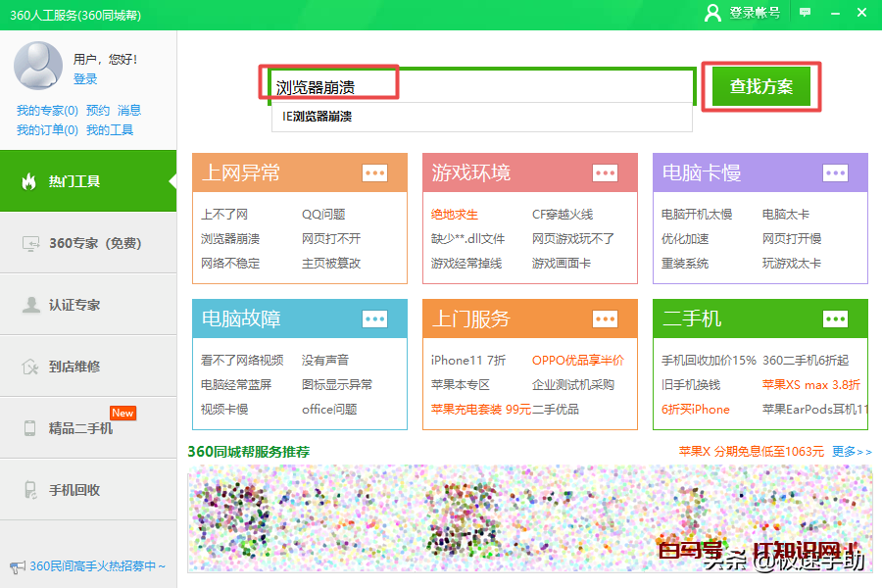This screenshot has width=882, height=588.
Task: Open the feedback message icon in title bar
Action: 805,13
